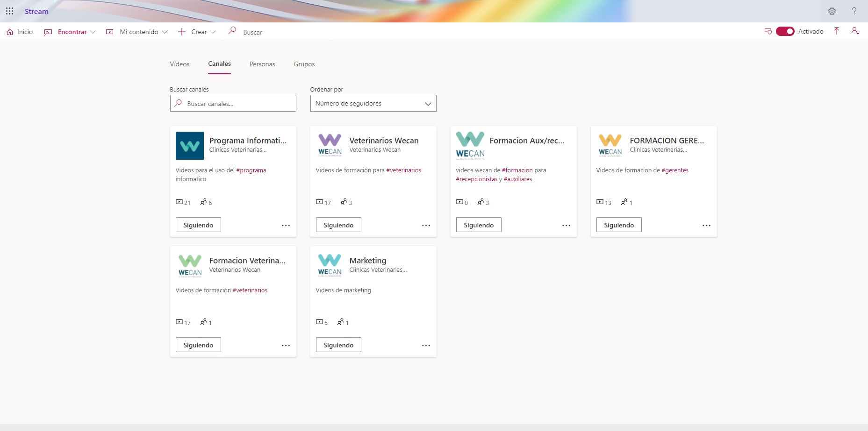Open the app launcher grid icon

9,11
